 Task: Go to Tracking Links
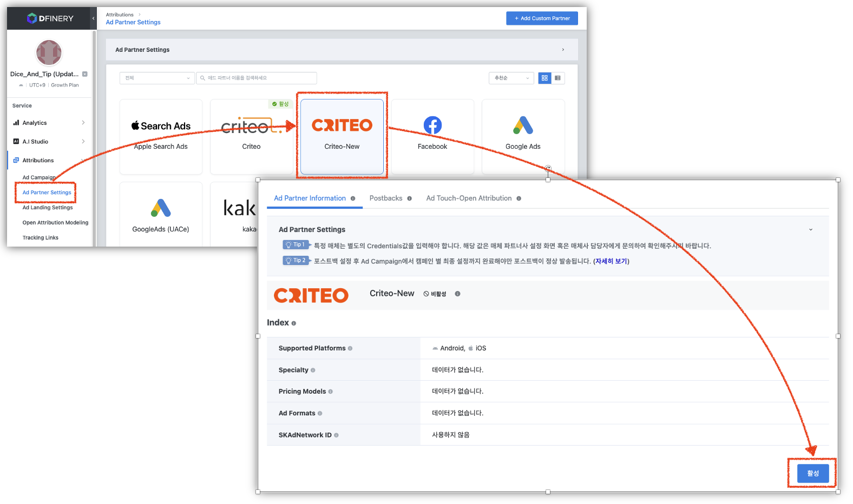[x=40, y=238]
